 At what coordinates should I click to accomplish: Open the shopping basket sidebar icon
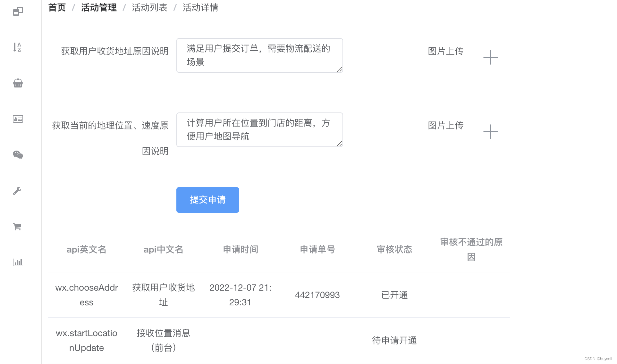(x=18, y=83)
